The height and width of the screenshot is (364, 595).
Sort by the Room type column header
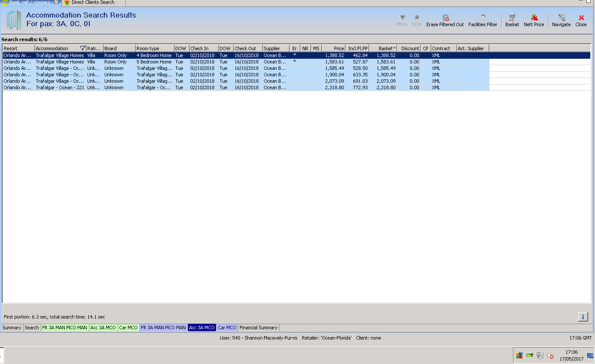155,48
